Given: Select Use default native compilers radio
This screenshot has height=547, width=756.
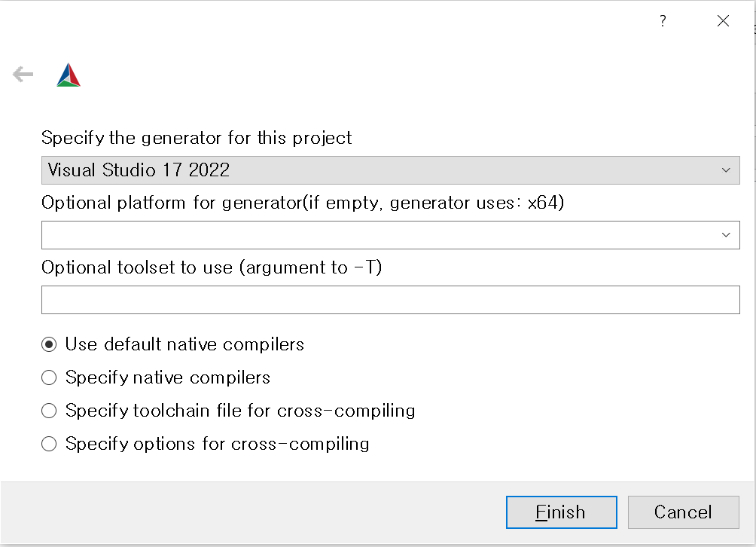Looking at the screenshot, I should click(x=49, y=344).
